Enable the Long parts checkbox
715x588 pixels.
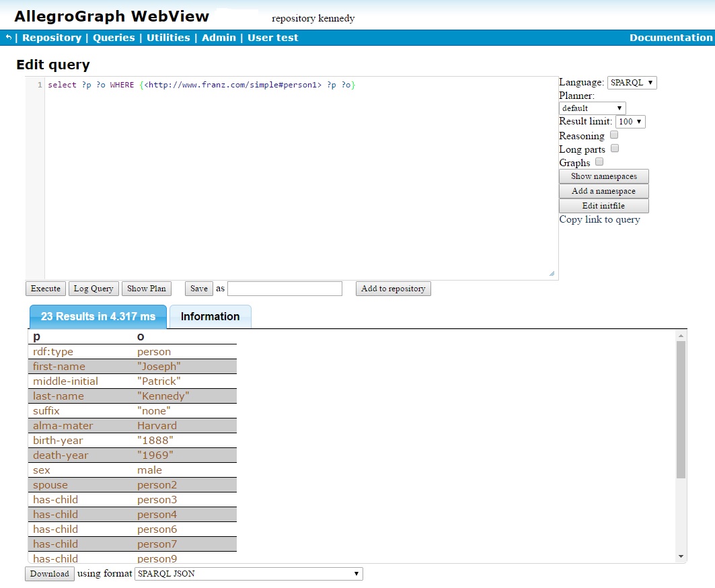614,148
